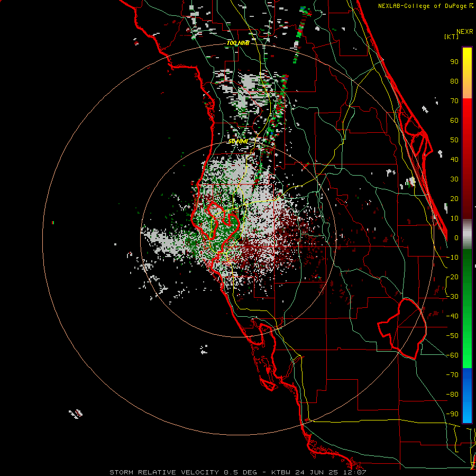Click the 24 JUN 25 date text
Screen dimensions: 476x476
click(318, 472)
